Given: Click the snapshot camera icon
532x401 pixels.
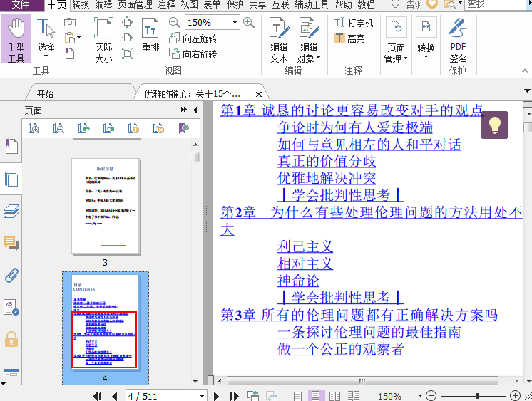Looking at the screenshot, I should 70,22.
